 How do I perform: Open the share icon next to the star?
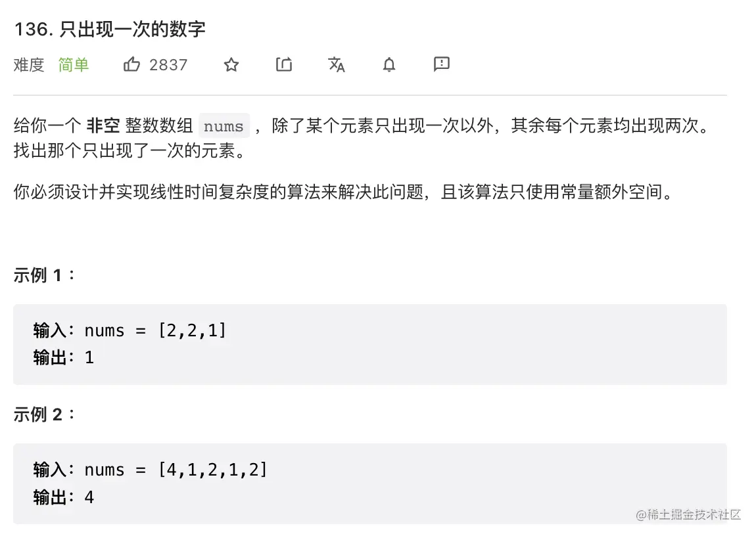coord(284,64)
